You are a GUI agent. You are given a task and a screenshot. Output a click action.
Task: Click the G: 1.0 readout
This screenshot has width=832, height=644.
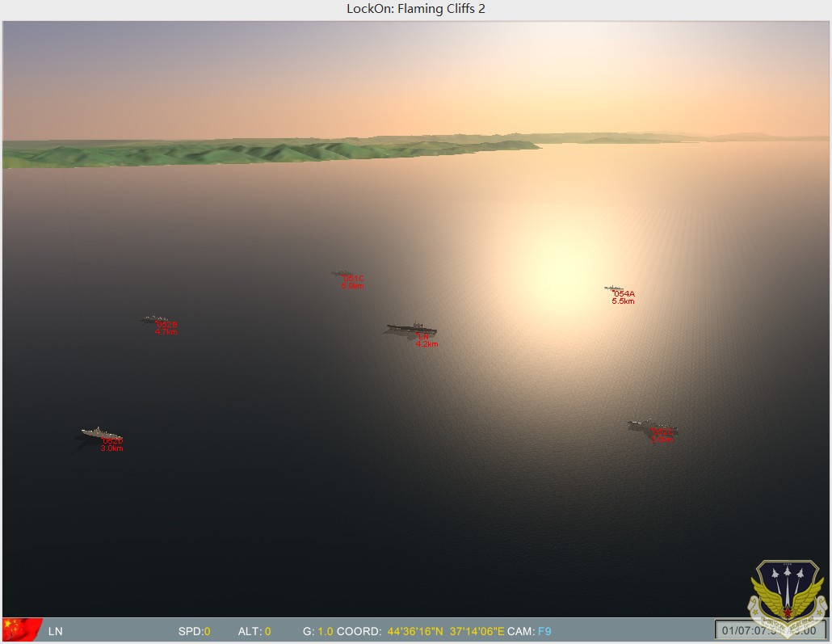pos(317,631)
